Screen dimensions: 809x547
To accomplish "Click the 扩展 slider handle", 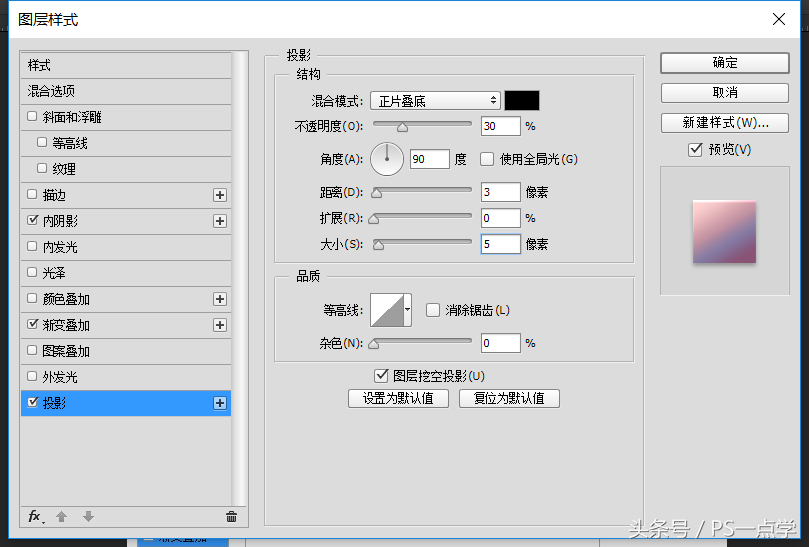I will [374, 219].
